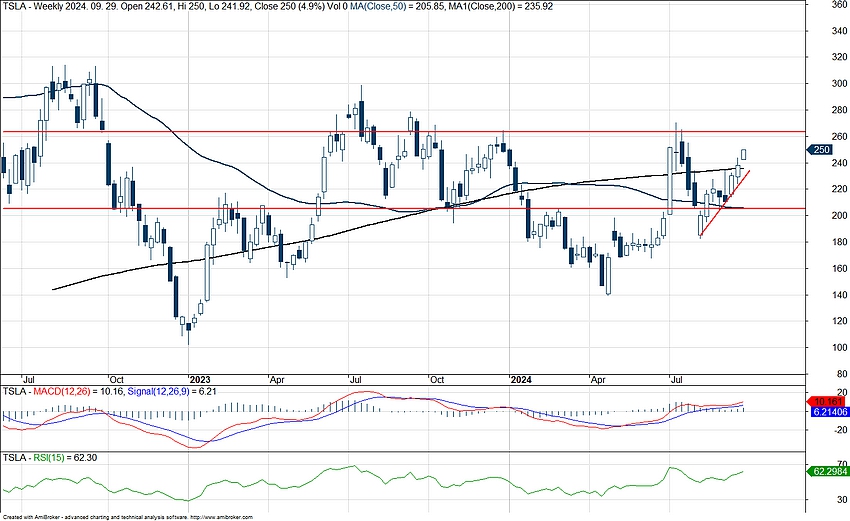Click the 200 price axis label
850x521 pixels.
(x=839, y=216)
